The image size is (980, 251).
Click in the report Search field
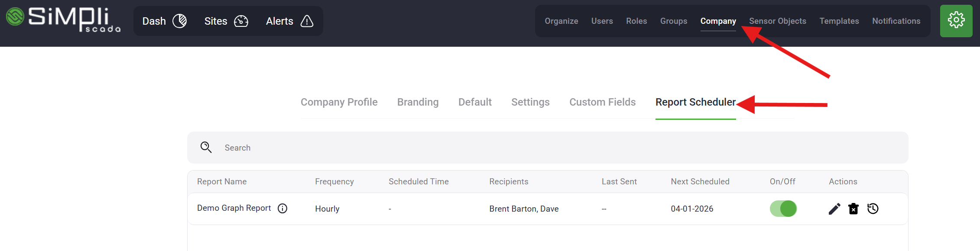(520, 148)
